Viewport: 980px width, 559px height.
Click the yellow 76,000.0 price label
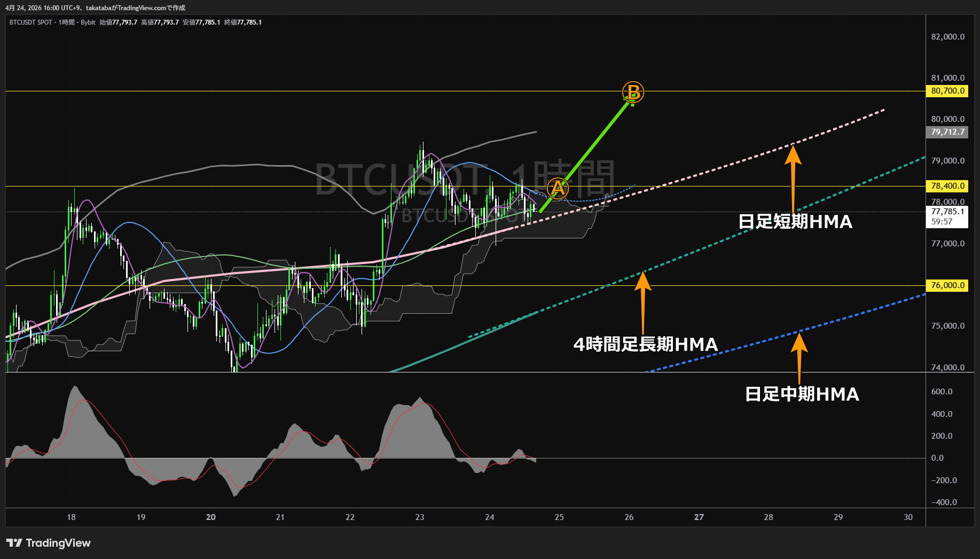tap(947, 285)
